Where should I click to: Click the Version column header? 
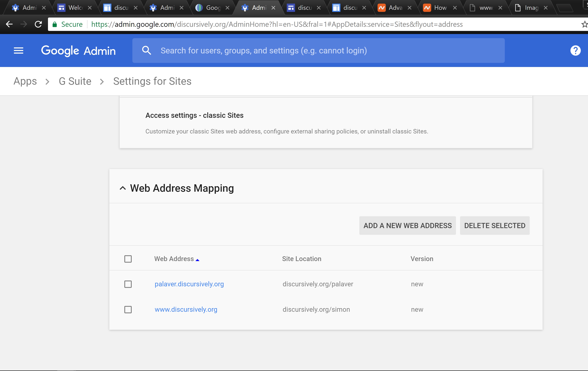click(x=422, y=259)
